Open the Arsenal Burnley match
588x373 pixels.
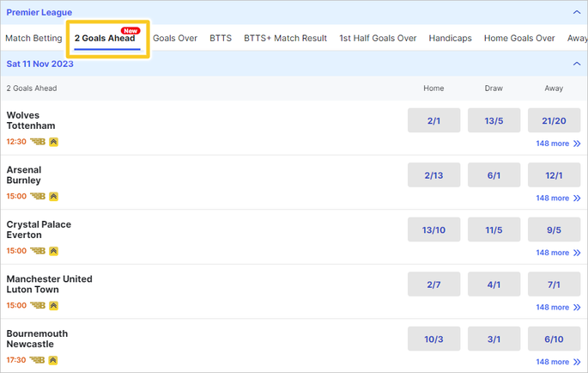click(24, 174)
